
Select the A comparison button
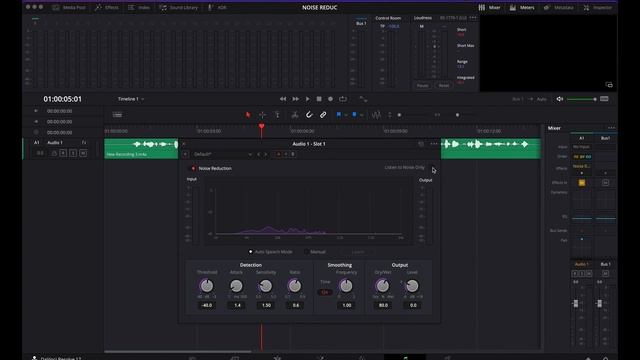(x=278, y=154)
